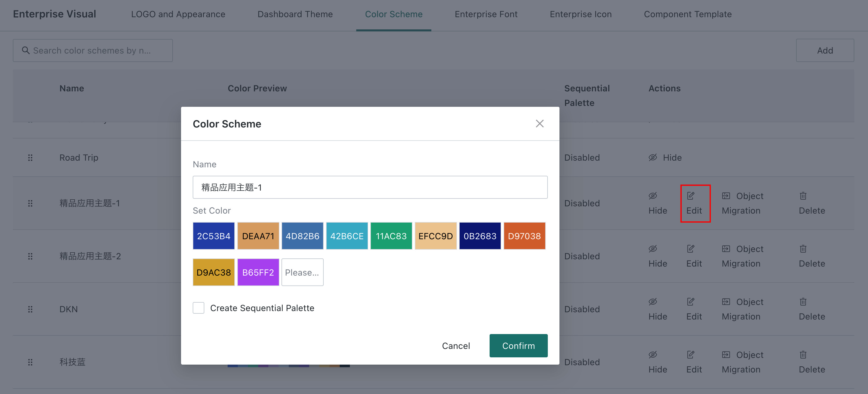
Task: Confirm the color scheme changes
Action: point(518,346)
